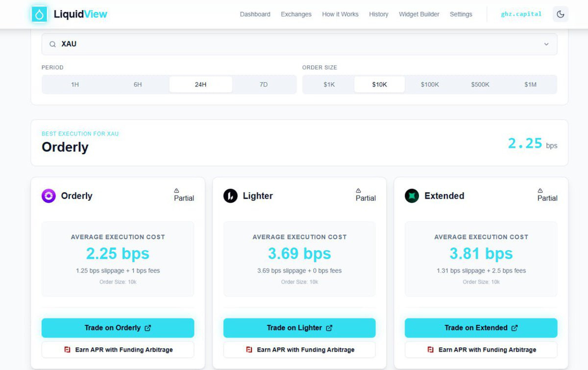This screenshot has height=370, width=588.
Task: Select the 24H period option
Action: (200, 85)
